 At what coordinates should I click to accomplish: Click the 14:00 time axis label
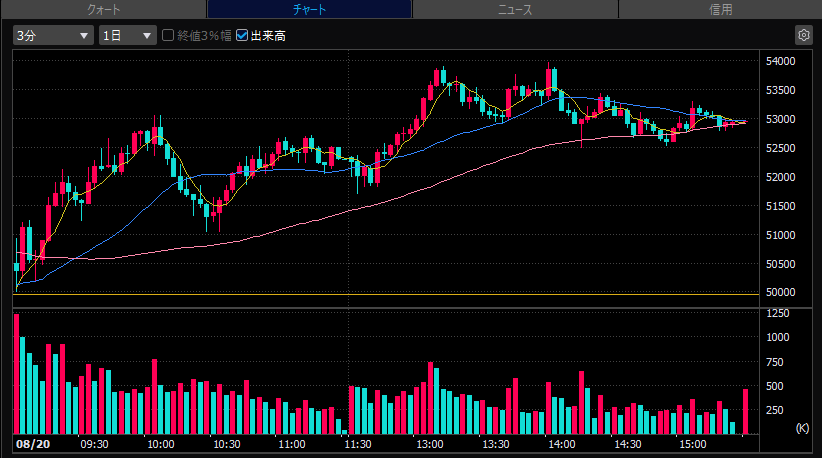561,444
